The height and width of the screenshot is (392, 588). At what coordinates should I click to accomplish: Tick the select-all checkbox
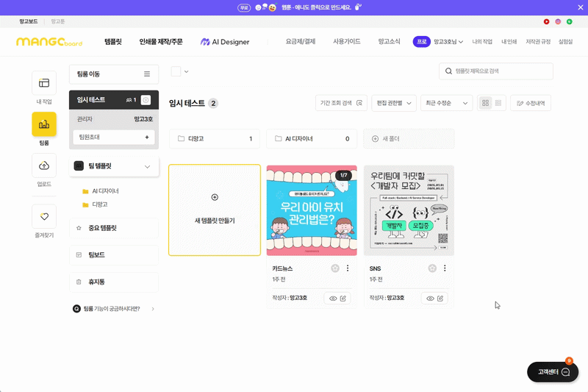pos(176,71)
